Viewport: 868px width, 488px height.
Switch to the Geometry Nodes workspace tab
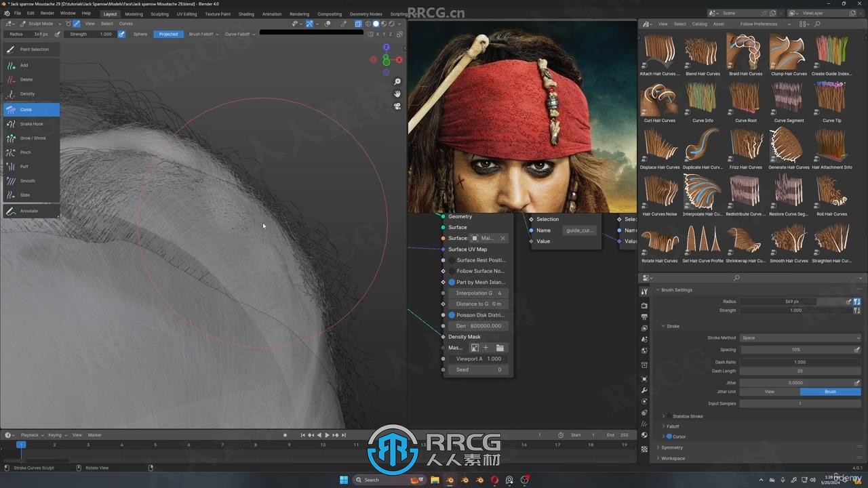[366, 14]
